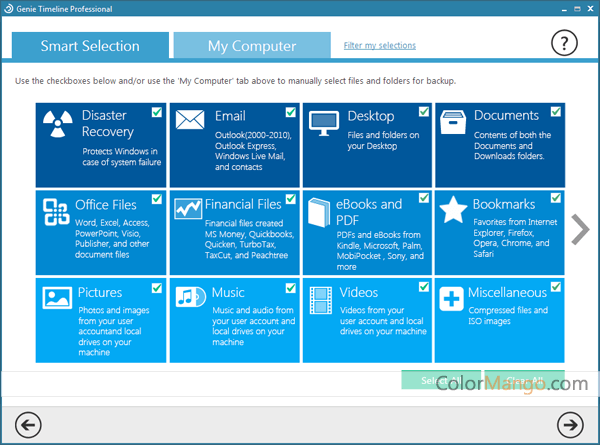Toggle the Miscellaneous checkbox
Screen dimensions: 600x445
pyautogui.click(x=556, y=287)
